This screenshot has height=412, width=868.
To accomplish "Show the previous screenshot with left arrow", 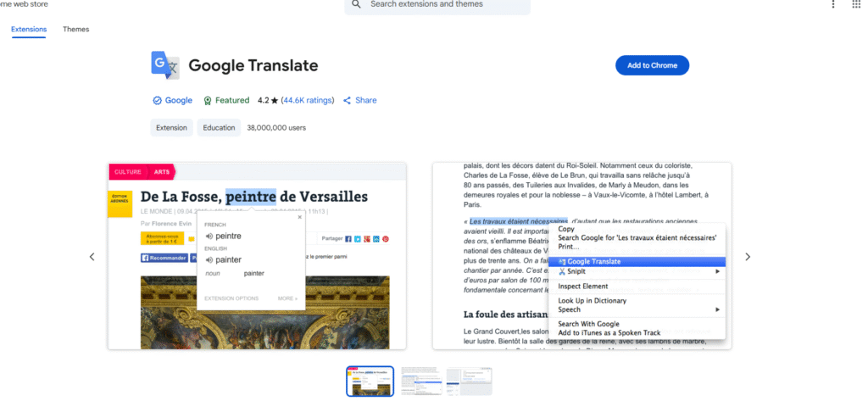I will 92,257.
